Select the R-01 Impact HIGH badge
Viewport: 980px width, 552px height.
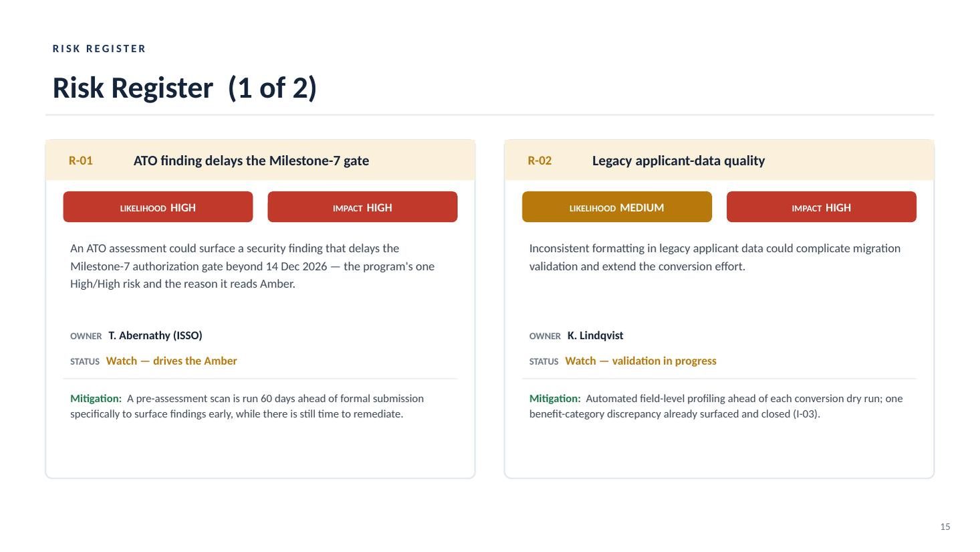coord(362,207)
